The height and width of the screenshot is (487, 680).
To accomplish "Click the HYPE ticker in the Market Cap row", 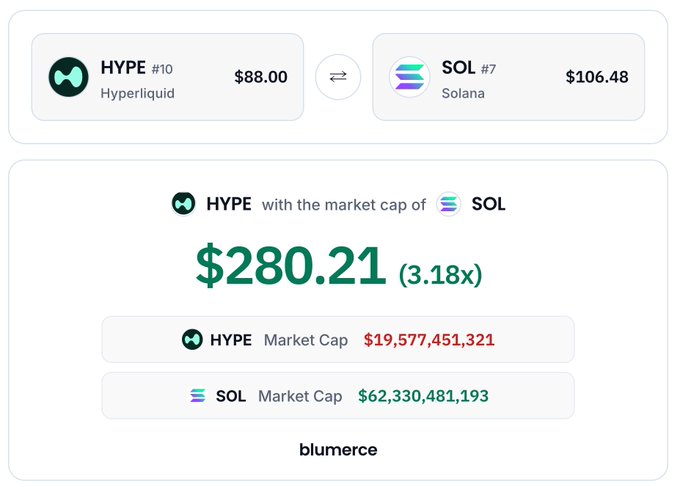I will (x=231, y=340).
